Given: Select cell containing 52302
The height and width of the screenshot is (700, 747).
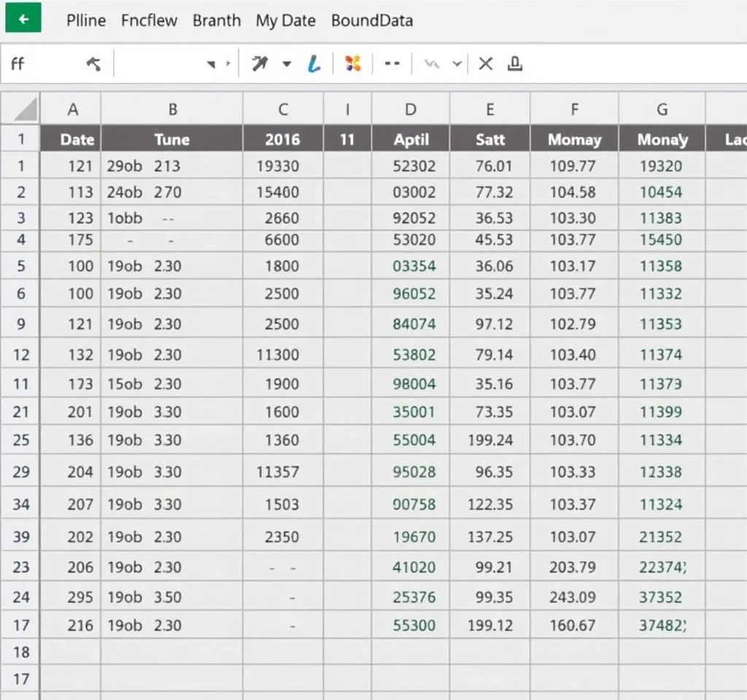Looking at the screenshot, I should click(411, 166).
